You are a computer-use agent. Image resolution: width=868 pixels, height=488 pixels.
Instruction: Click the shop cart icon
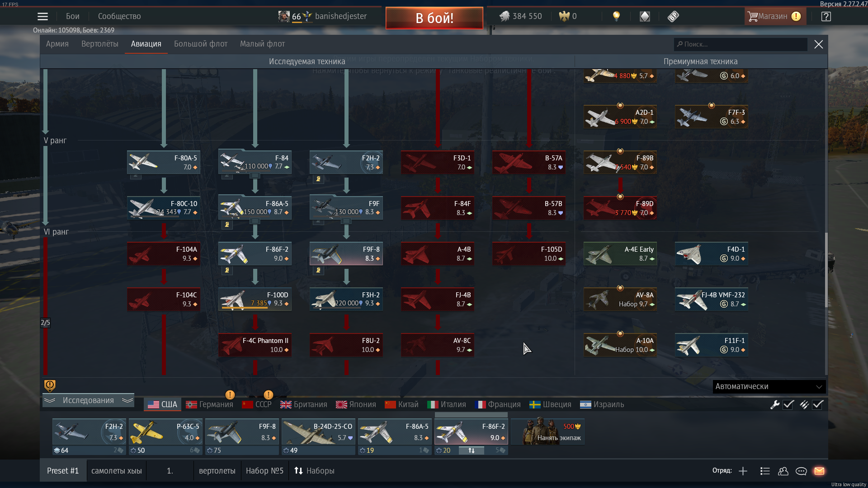752,16
